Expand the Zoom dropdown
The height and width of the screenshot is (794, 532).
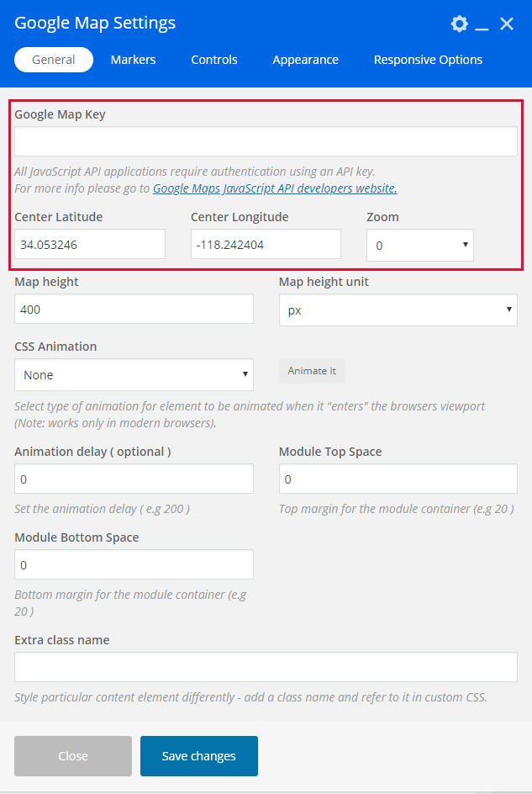[419, 246]
